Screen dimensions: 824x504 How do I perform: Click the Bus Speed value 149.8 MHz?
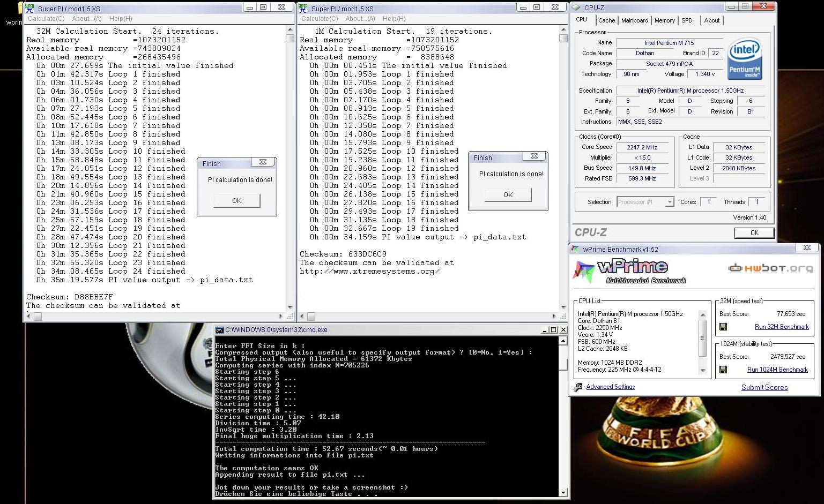tap(642, 168)
